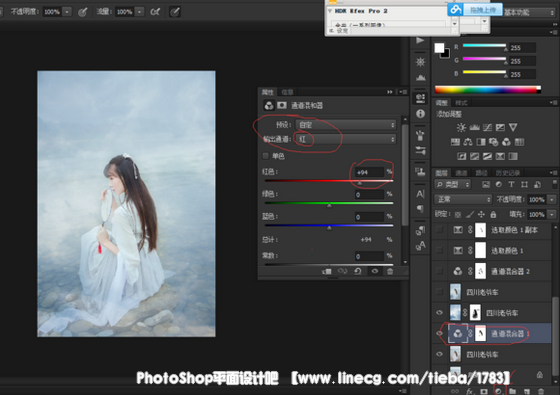Add a Posterize adjustment icon

coord(474,156)
